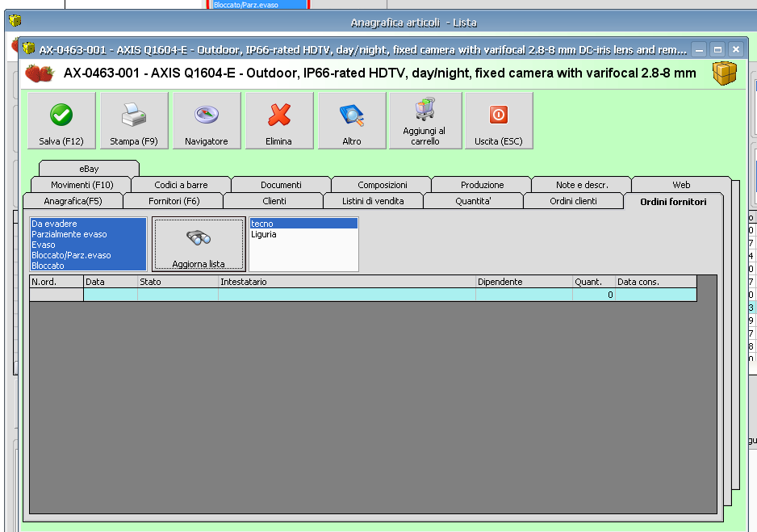Open the Movimenti (F10) tab

tap(82, 185)
